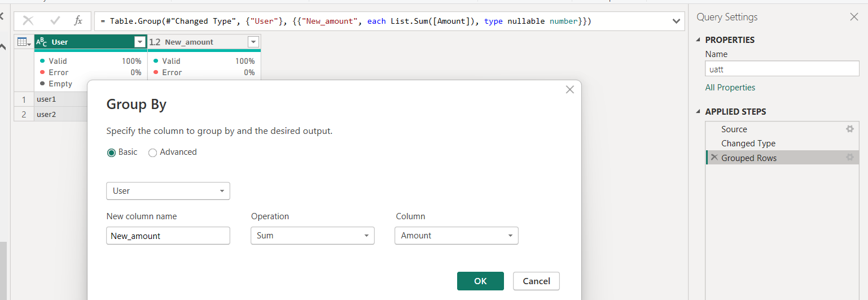Select the Changed Type applied step
This screenshot has width=868, height=300.
coord(782,144)
